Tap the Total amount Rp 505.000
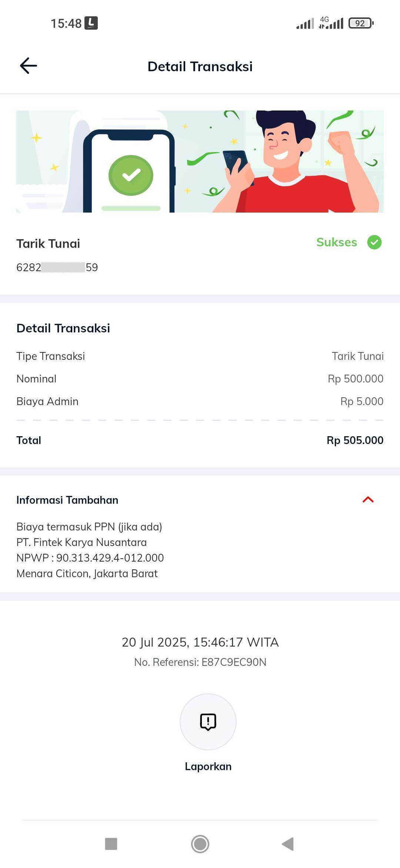The width and height of the screenshot is (400, 868). point(355,440)
